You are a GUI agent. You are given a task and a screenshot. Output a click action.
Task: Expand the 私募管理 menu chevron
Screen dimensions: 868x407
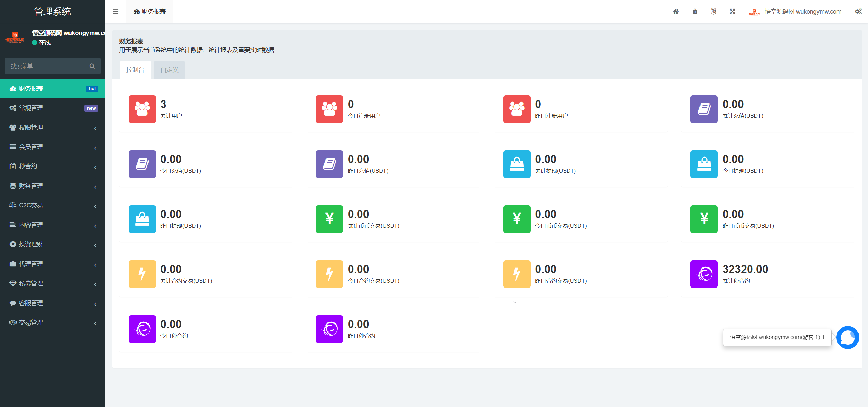point(95,284)
